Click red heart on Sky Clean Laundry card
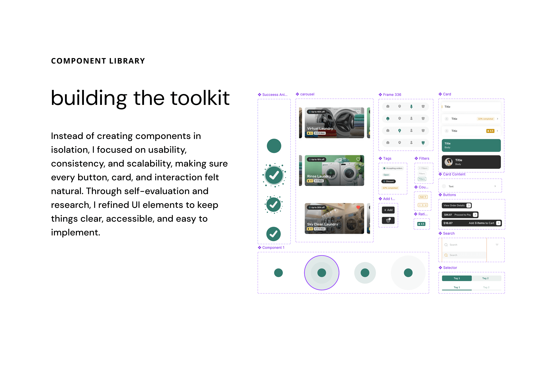Image resolution: width=552 pixels, height=392 pixels. [x=358, y=207]
